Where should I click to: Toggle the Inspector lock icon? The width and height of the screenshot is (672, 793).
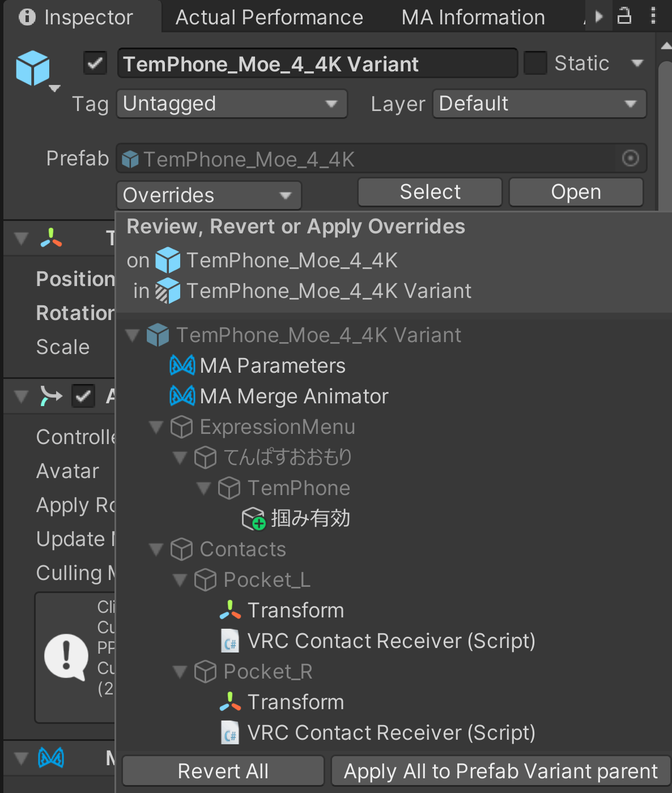pos(624,16)
